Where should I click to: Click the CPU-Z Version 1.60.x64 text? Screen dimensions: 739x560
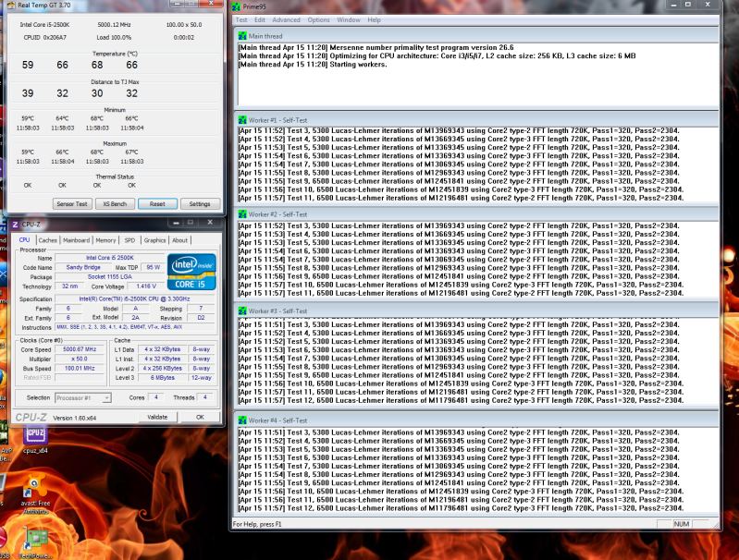tap(75, 418)
